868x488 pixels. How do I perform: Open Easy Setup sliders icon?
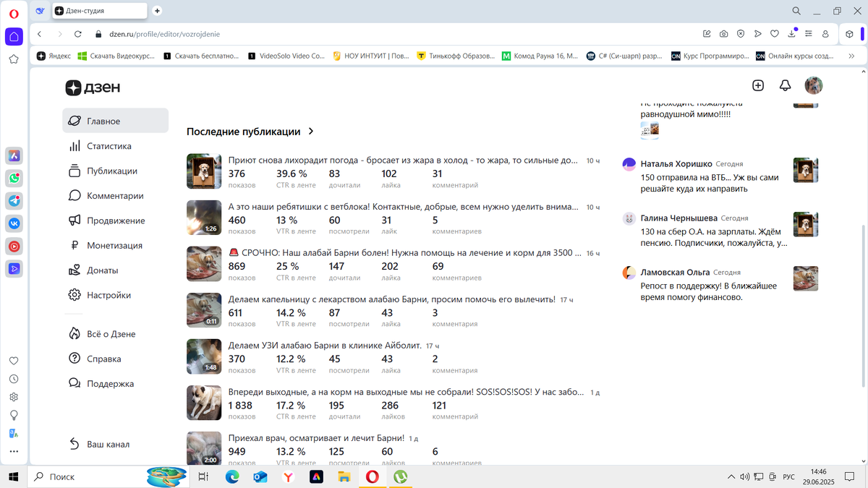(809, 34)
